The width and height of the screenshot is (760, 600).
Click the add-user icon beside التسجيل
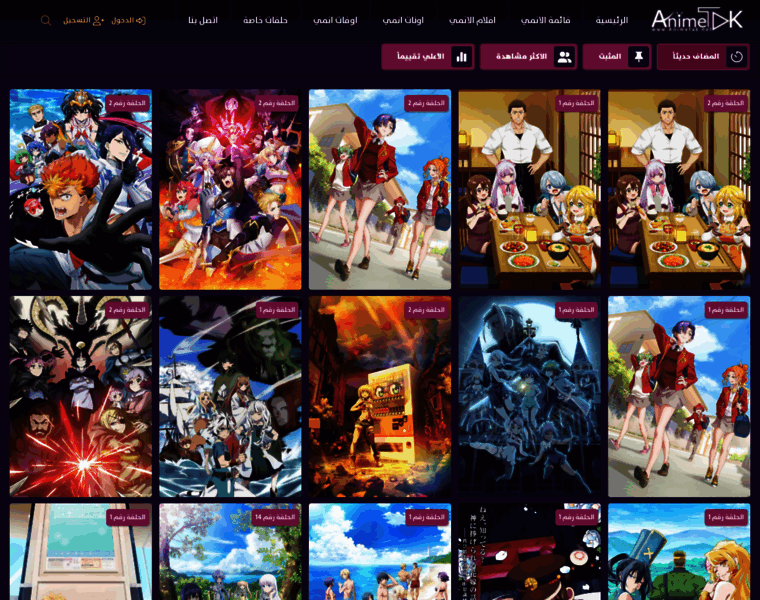pyautogui.click(x=98, y=20)
